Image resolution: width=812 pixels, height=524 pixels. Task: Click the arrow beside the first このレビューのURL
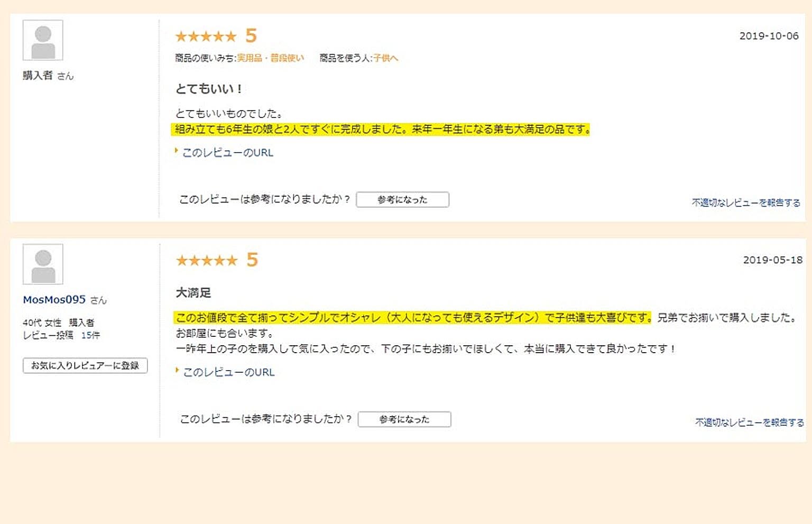coord(177,151)
